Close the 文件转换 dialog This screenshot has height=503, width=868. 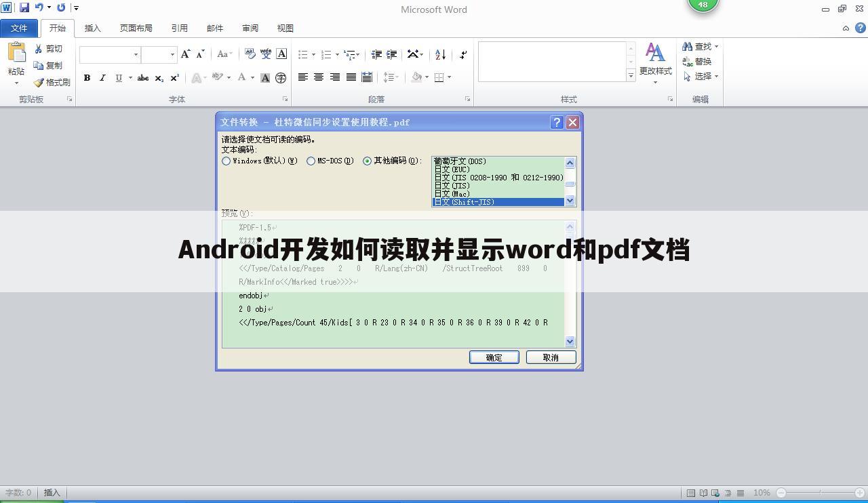(x=572, y=122)
